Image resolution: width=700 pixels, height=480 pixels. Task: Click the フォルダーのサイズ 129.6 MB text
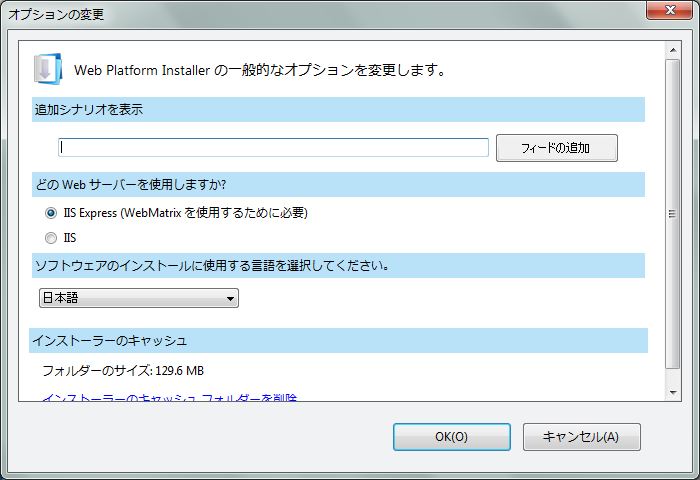point(123,371)
